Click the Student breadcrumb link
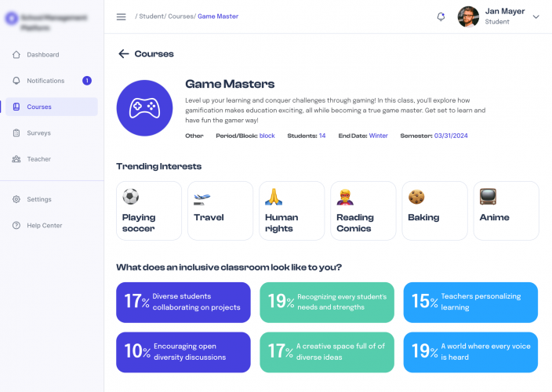Viewport: 552px width, 392px height. [151, 16]
